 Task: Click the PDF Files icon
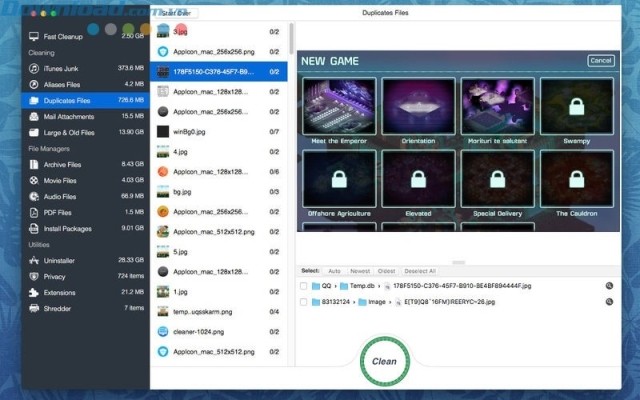(34, 213)
